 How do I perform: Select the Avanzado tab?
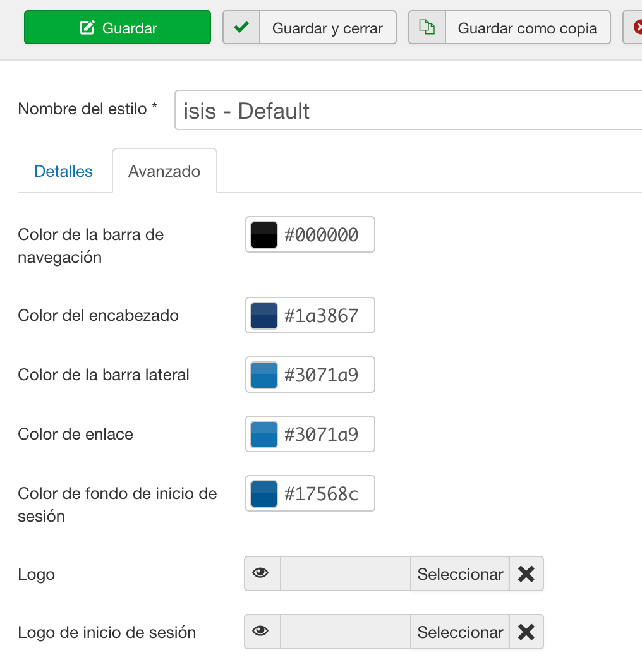pos(164,171)
